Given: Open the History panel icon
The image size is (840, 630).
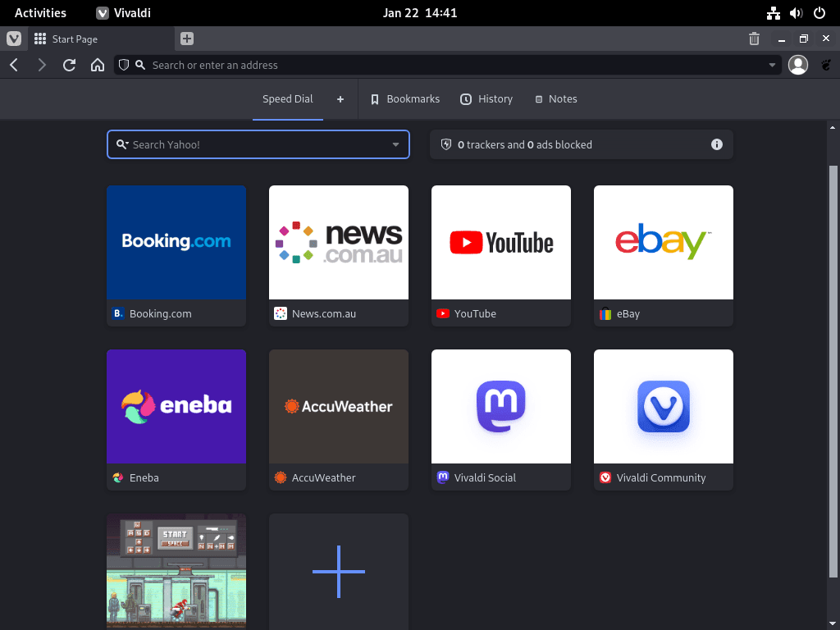Looking at the screenshot, I should pos(467,98).
